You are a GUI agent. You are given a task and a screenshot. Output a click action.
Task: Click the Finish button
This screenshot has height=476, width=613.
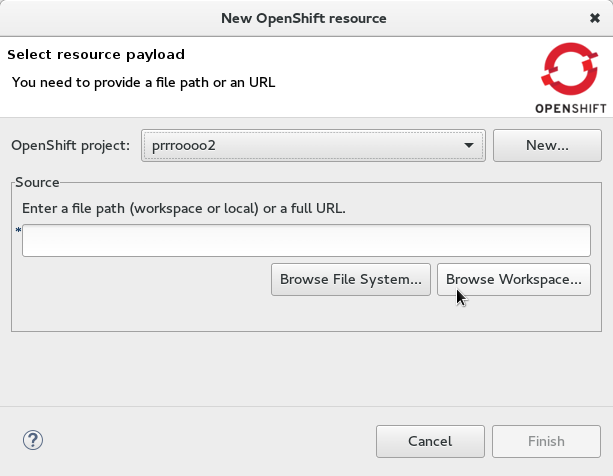546,441
